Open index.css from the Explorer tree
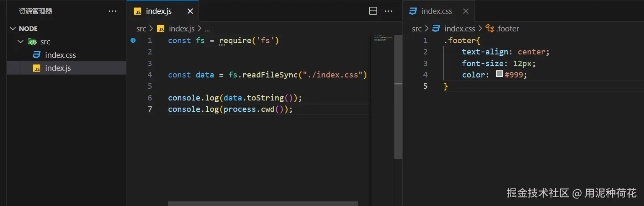Image resolution: width=644 pixels, height=206 pixels. click(x=60, y=55)
